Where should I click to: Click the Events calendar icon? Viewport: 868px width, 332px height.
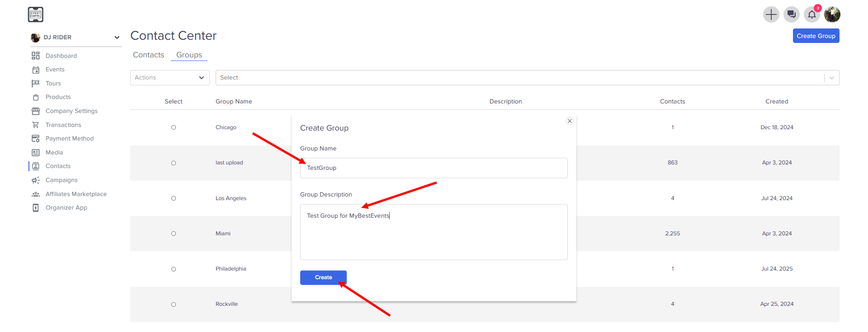point(36,70)
